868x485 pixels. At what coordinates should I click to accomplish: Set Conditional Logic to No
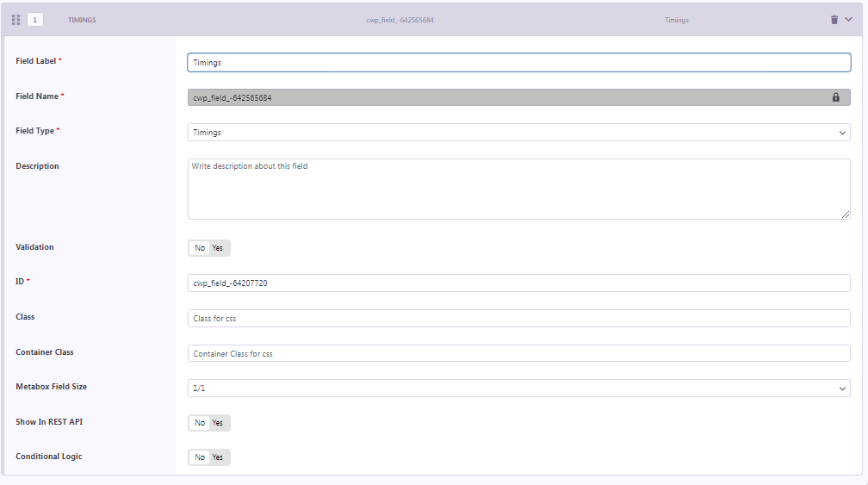pyautogui.click(x=200, y=457)
